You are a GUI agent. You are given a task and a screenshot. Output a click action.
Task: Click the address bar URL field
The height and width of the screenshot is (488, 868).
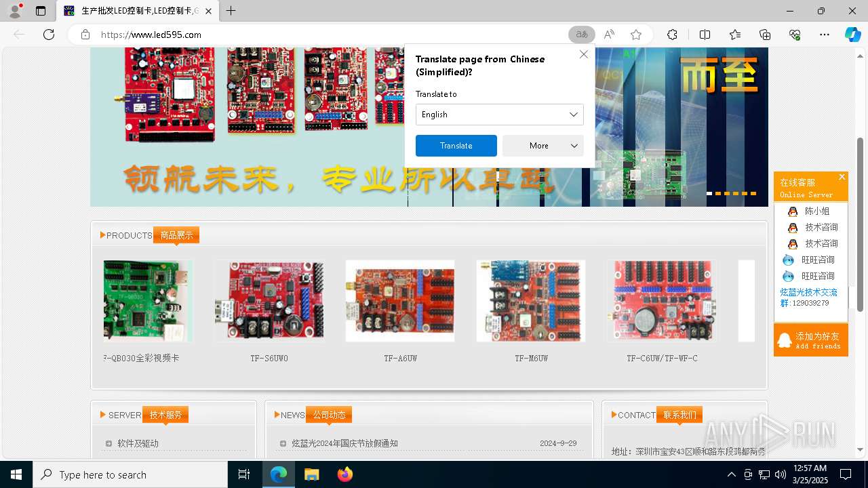coord(332,35)
